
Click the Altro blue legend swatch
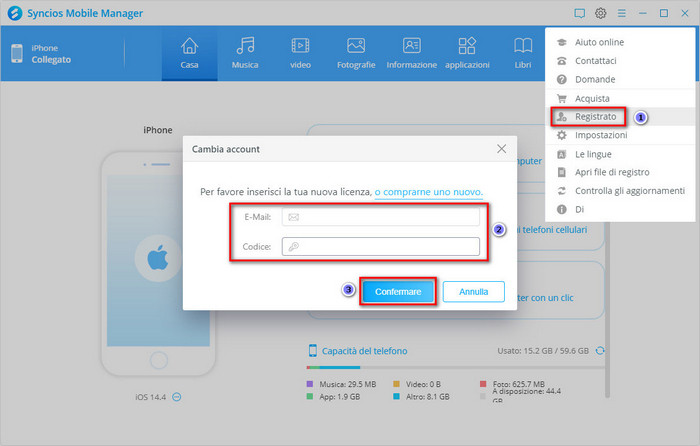click(x=396, y=396)
